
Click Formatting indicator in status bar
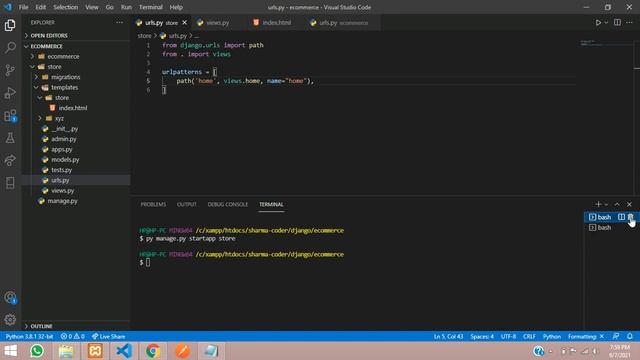point(586,336)
